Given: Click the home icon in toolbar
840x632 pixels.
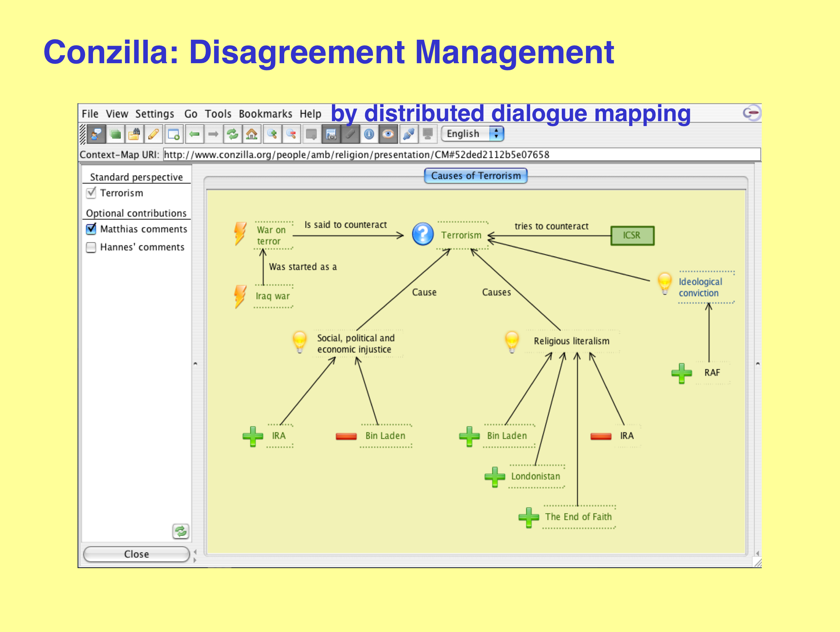Looking at the screenshot, I should (251, 134).
